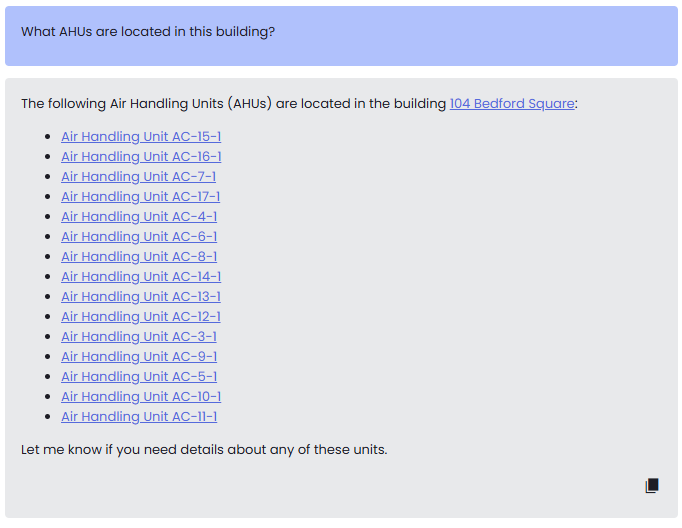The image size is (682, 528).
Task: Open Air Handling Unit AC-17-1 link
Action: click(140, 197)
